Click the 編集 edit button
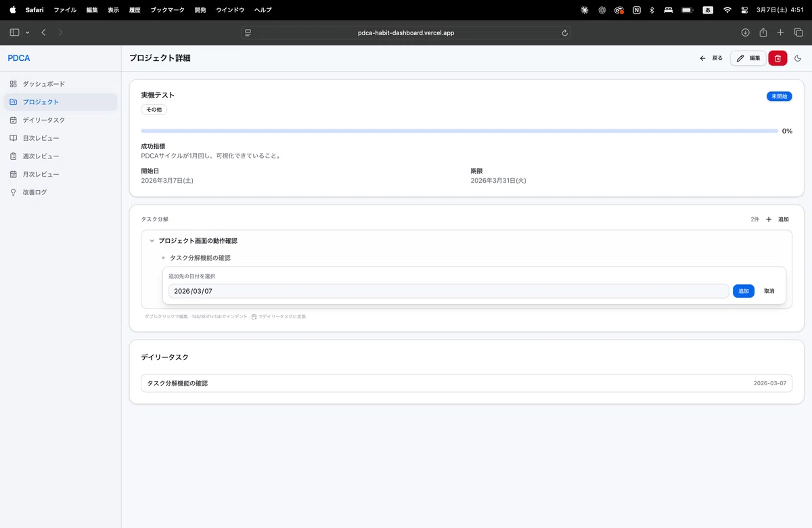Screen dimensions: 812x528 pyautogui.click(x=748, y=58)
